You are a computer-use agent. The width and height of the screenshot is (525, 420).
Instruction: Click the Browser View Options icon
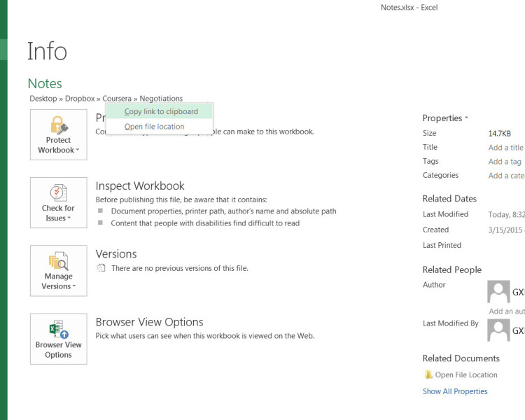(x=59, y=329)
